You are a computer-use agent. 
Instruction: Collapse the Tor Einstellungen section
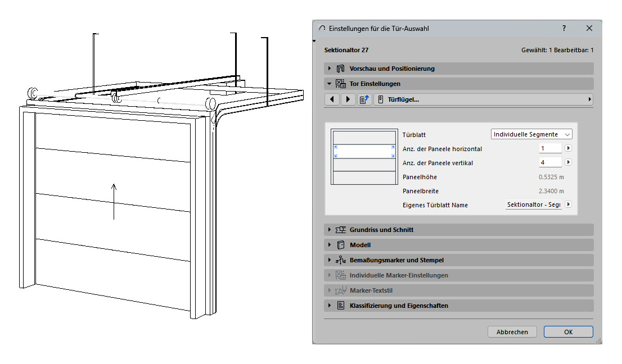pos(329,84)
